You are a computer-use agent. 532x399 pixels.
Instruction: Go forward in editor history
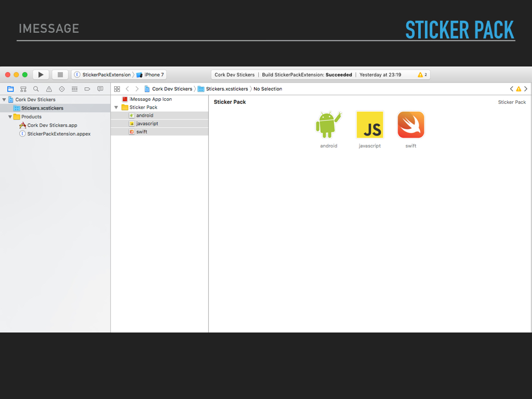137,89
